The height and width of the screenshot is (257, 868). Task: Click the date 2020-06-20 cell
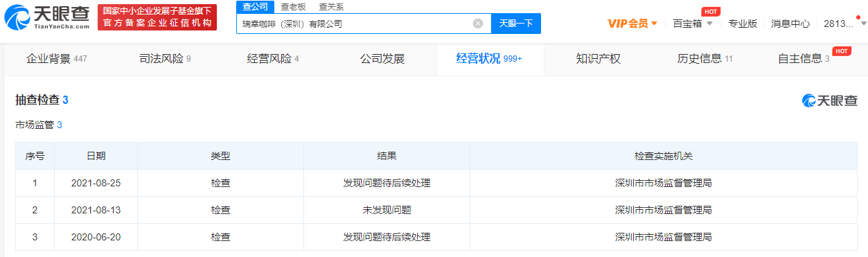[96, 237]
